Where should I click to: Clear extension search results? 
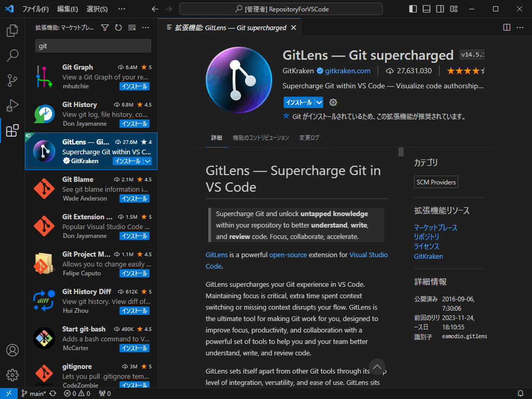[131, 28]
